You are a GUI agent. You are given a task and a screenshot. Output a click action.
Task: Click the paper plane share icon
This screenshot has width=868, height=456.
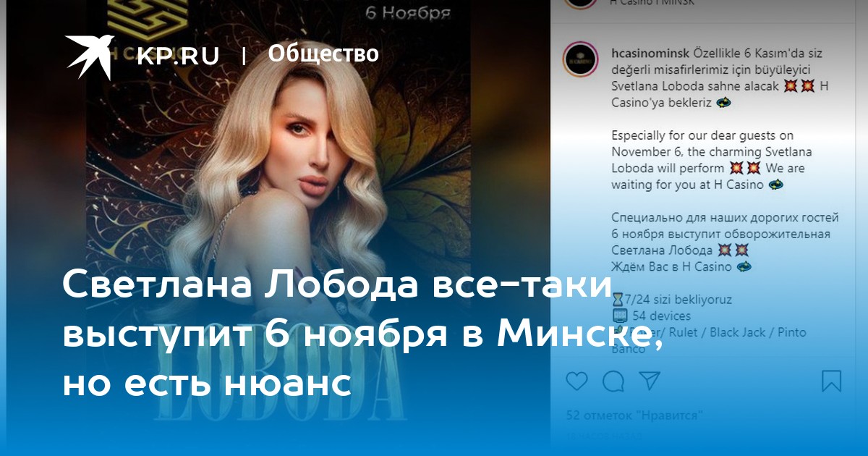tap(650, 381)
